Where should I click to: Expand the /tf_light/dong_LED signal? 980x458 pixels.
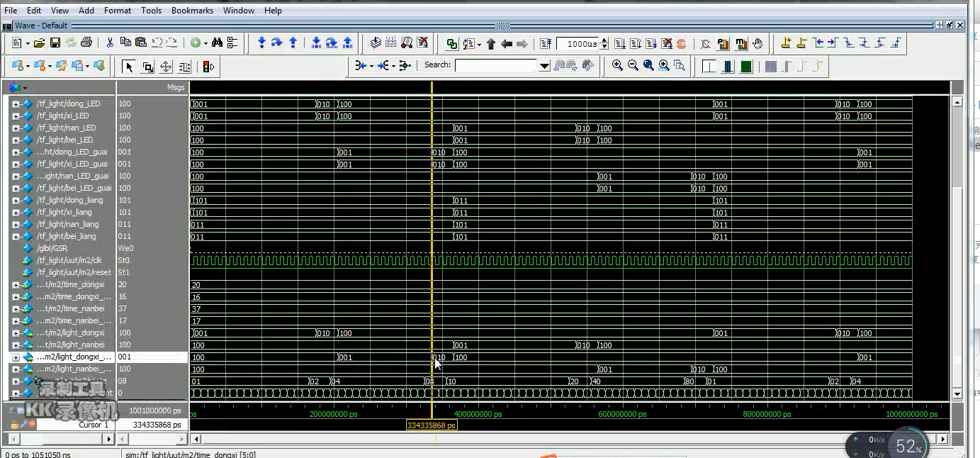(x=16, y=104)
